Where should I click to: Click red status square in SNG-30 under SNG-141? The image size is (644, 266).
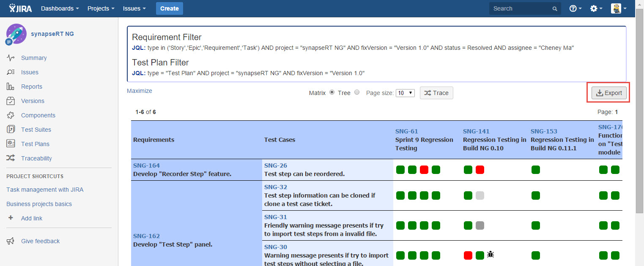(x=468, y=255)
